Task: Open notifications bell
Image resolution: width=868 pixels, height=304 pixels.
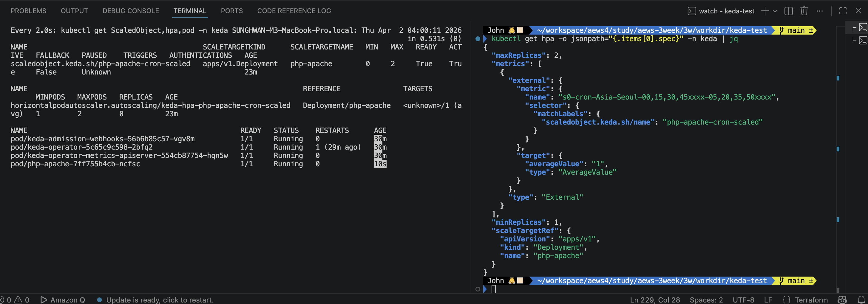Action: click(861, 300)
